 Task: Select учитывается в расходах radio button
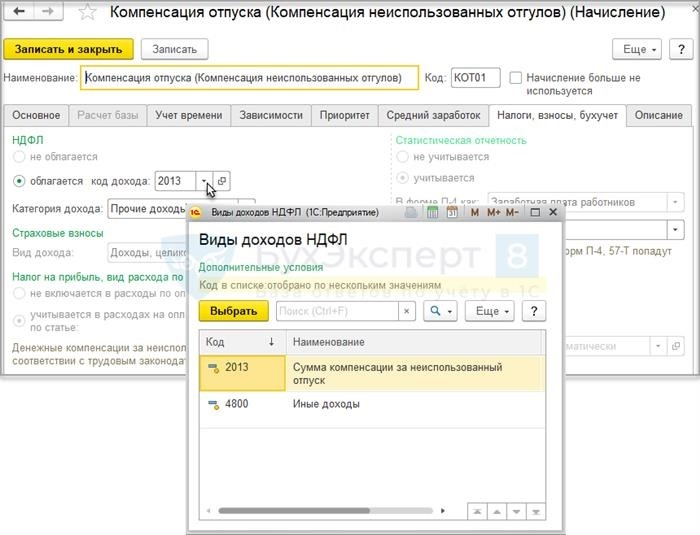tap(19, 321)
